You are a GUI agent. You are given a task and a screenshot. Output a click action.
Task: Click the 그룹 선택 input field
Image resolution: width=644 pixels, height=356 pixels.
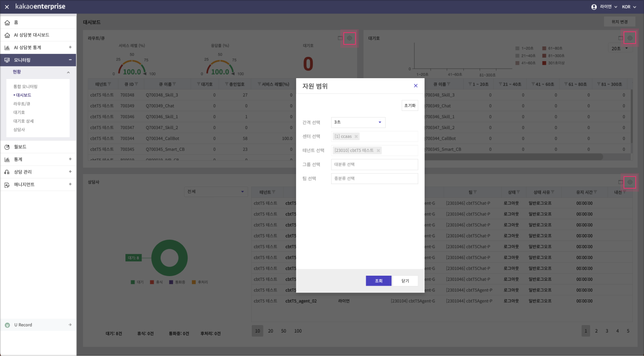tap(374, 164)
